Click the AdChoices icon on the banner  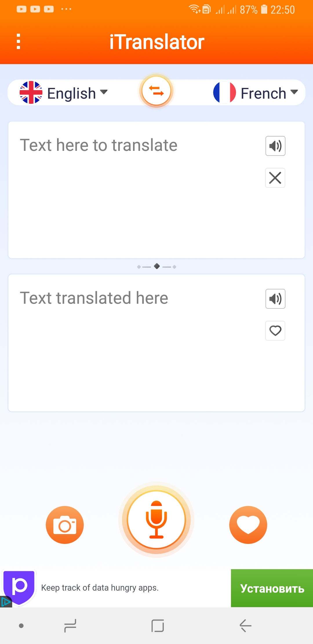point(6,602)
